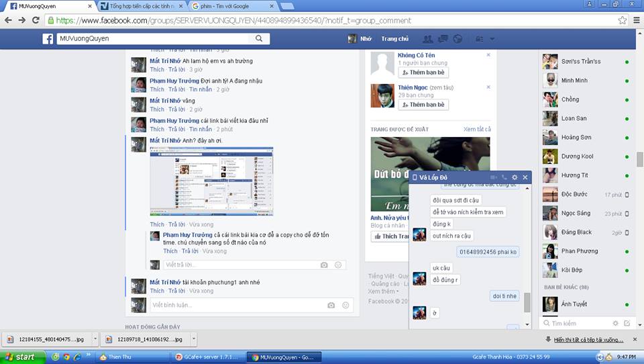Expand options for first downloaded jpg file

coord(95,340)
